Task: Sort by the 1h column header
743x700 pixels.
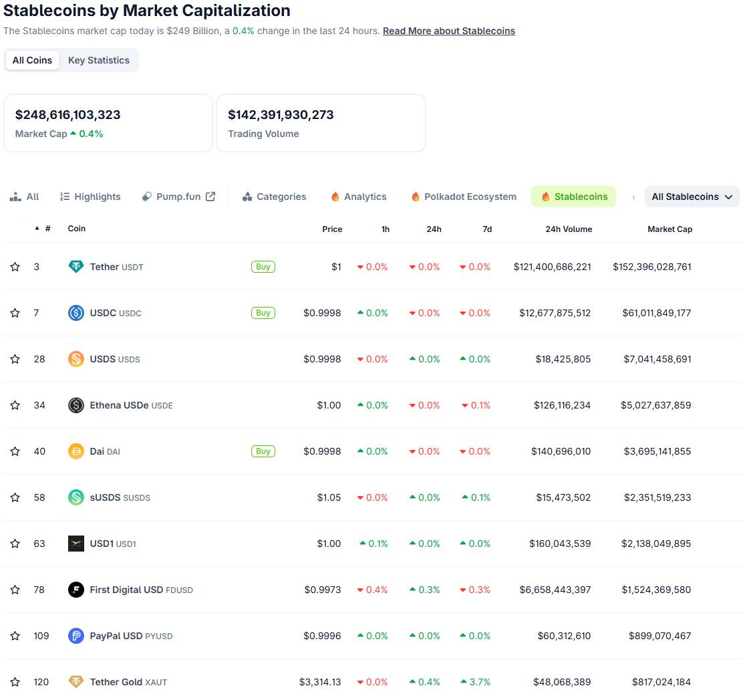Action: coord(386,229)
